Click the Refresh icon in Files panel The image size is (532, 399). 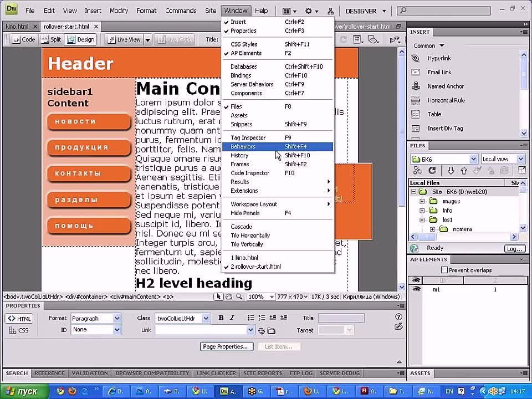[x=432, y=171]
